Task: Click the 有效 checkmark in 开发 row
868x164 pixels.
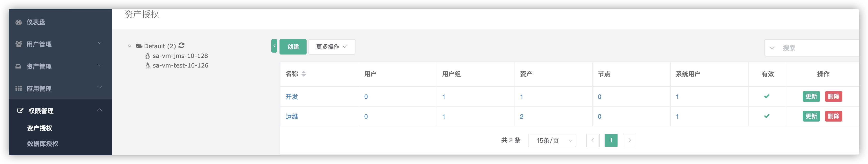Action: (x=767, y=96)
